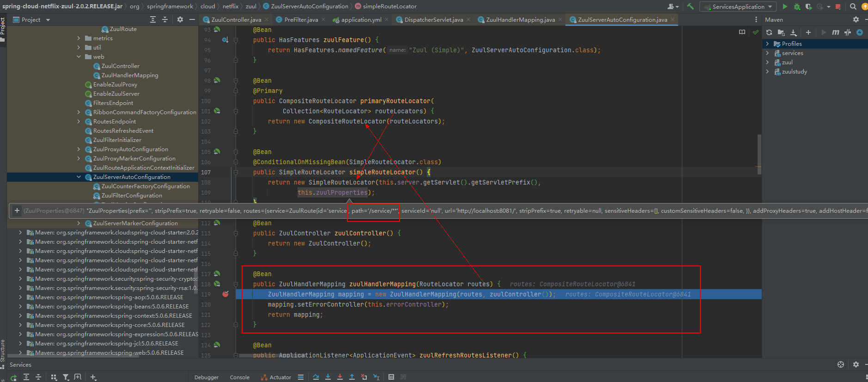
Task: Select RoutesEndpoint in project tree
Action: pyautogui.click(x=115, y=122)
